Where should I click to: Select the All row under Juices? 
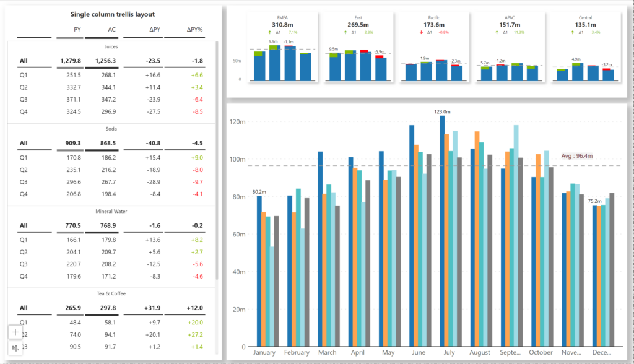pyautogui.click(x=23, y=61)
